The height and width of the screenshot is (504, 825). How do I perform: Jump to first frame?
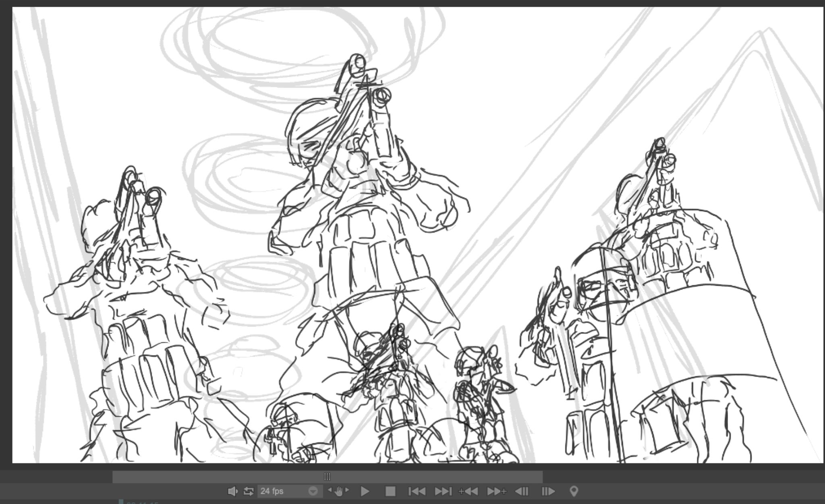[417, 491]
